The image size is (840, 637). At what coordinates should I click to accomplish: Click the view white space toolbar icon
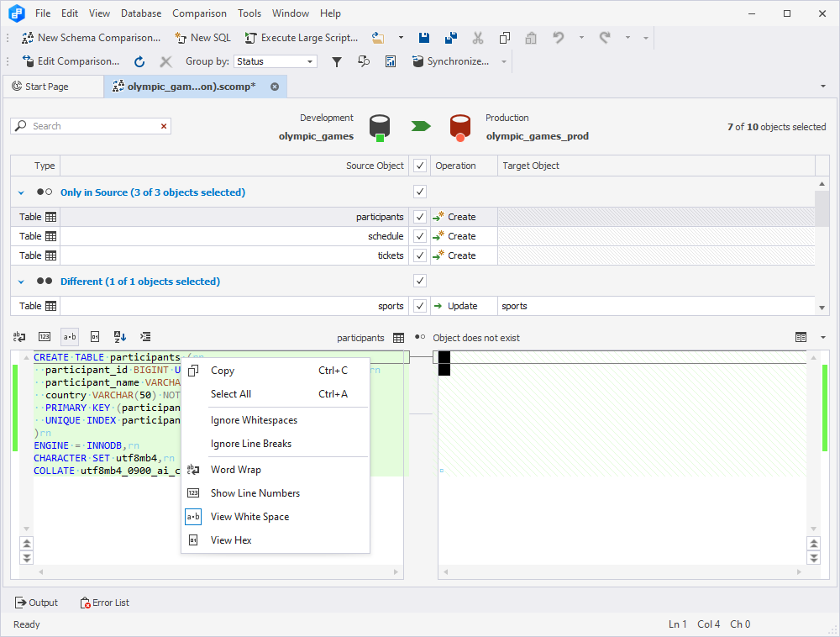coord(70,336)
